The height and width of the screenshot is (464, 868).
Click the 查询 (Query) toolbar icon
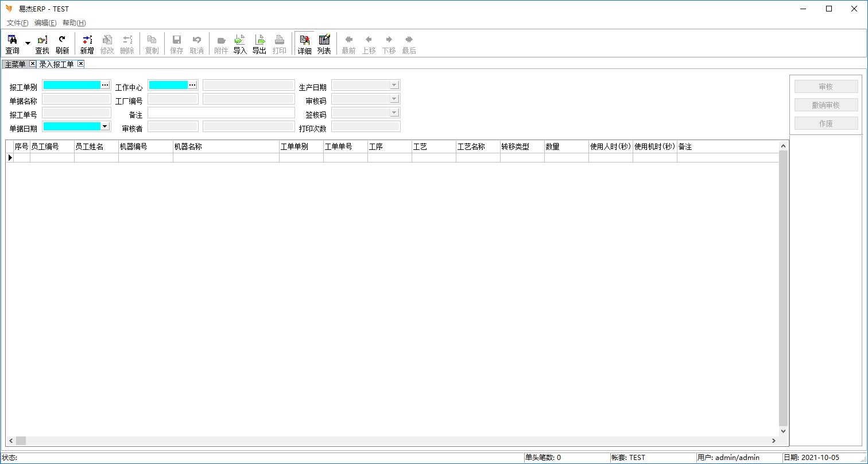click(12, 44)
